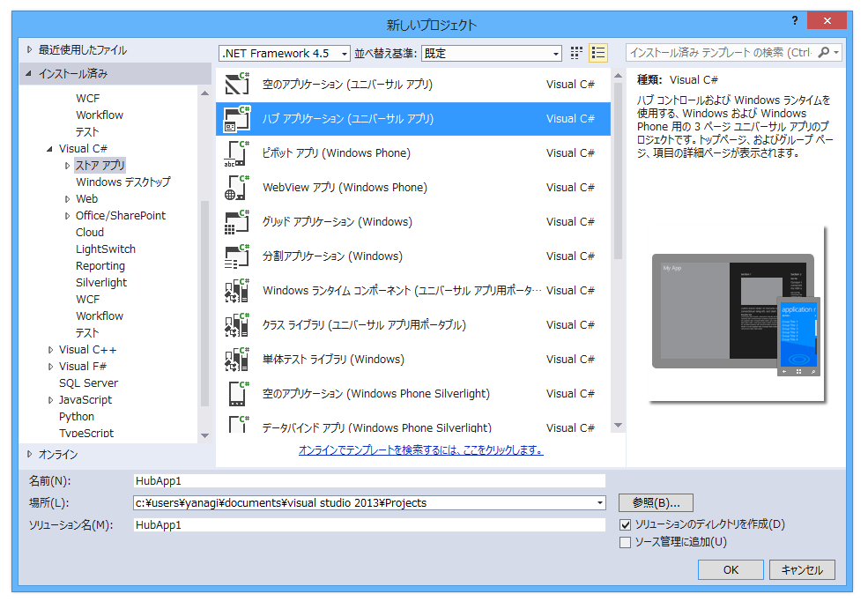Screen dimensions: 868x609
Task: Select the ピボット アプリ (Windows Phone) template icon
Action: pyautogui.click(x=238, y=152)
